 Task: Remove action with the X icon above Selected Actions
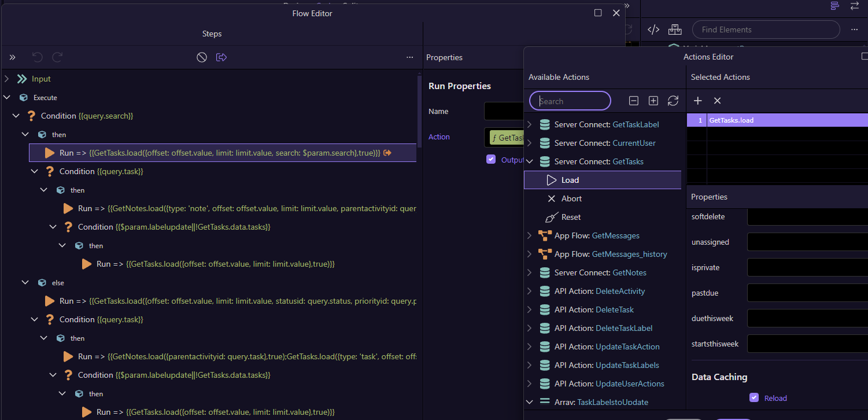tap(717, 100)
